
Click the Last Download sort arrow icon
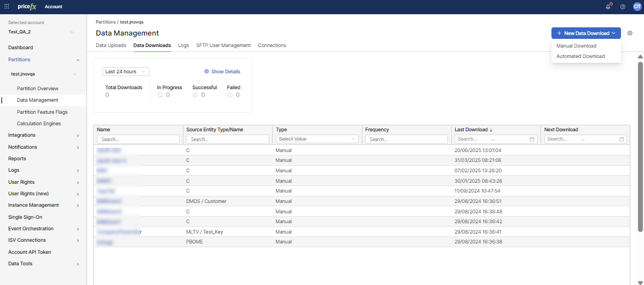point(491,130)
